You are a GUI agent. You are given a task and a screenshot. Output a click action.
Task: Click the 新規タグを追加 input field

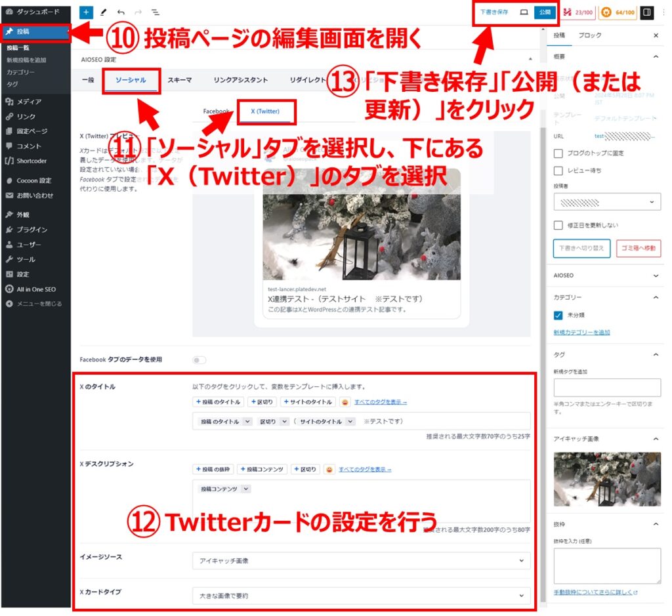(607, 387)
